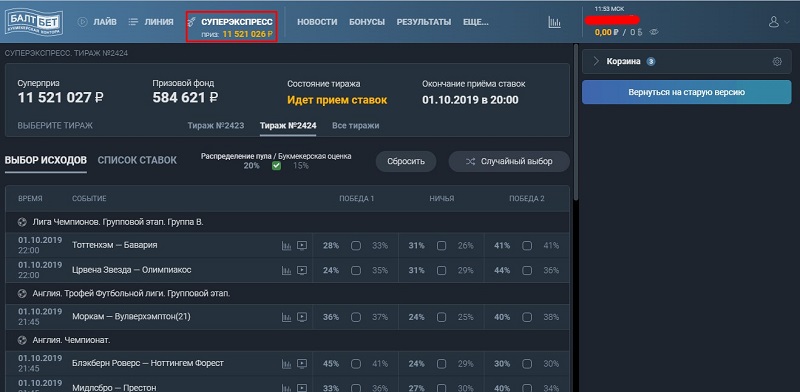Click Вернуться на старую версию button

tap(686, 92)
